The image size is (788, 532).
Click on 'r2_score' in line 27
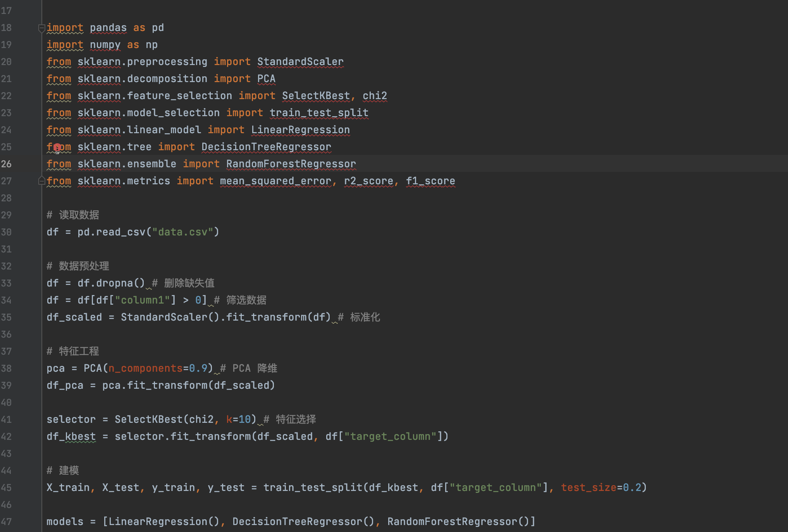(x=368, y=181)
